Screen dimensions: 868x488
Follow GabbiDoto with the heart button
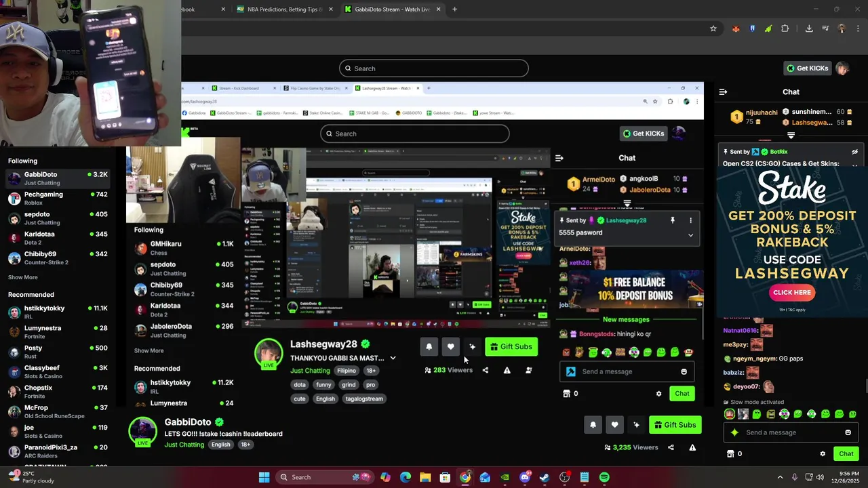click(x=614, y=425)
